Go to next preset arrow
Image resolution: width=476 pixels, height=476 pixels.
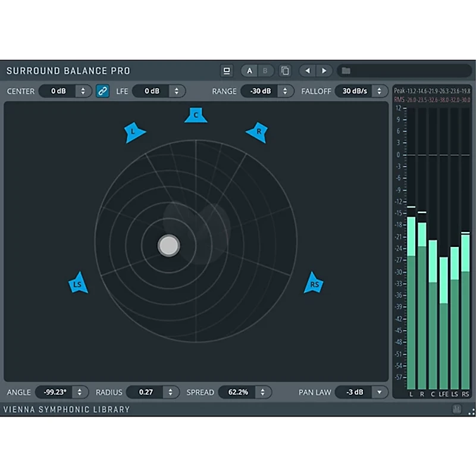[324, 71]
